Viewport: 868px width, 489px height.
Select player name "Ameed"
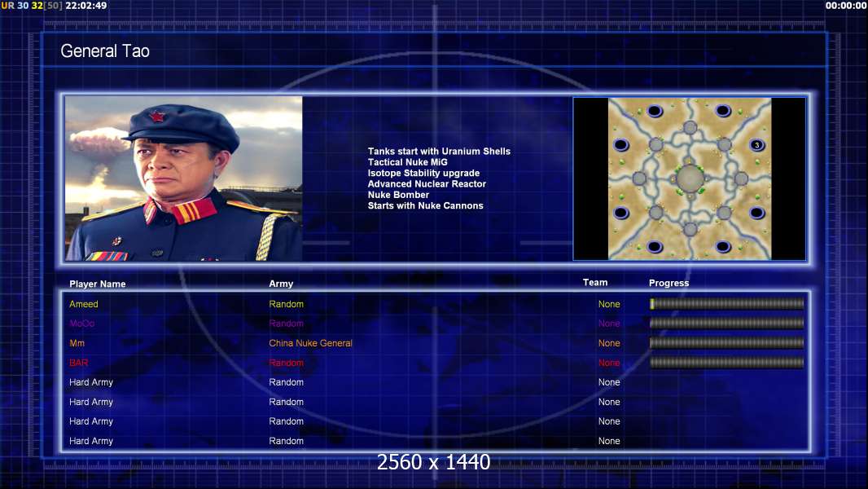coord(84,304)
